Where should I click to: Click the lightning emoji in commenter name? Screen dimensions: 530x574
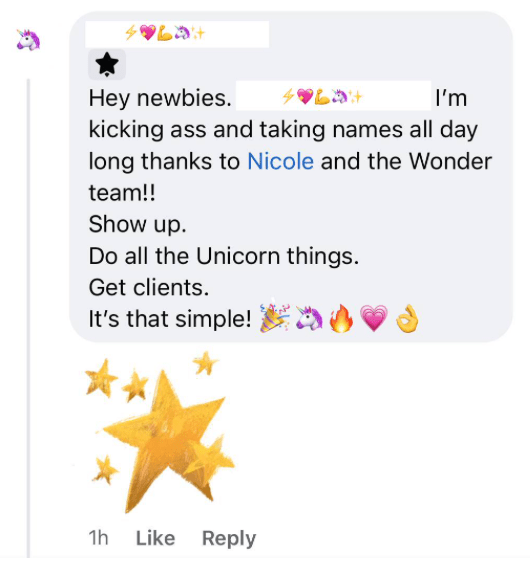click(131, 33)
